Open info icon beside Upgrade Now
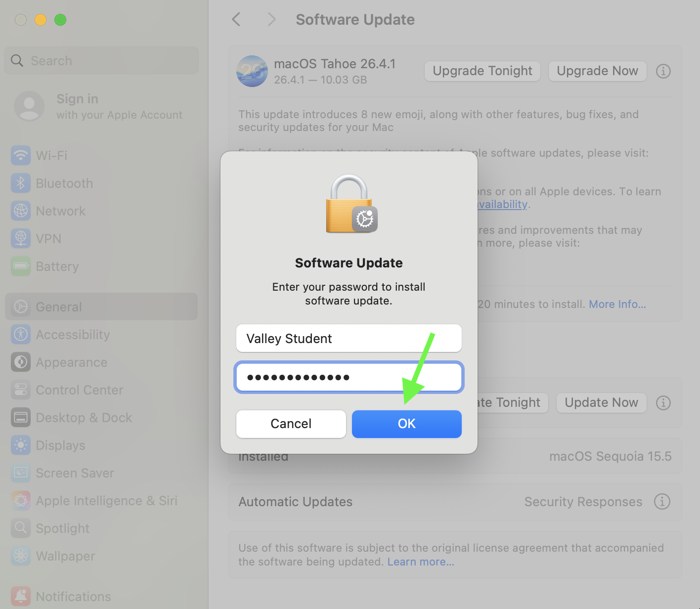The width and height of the screenshot is (700, 609). point(663,71)
